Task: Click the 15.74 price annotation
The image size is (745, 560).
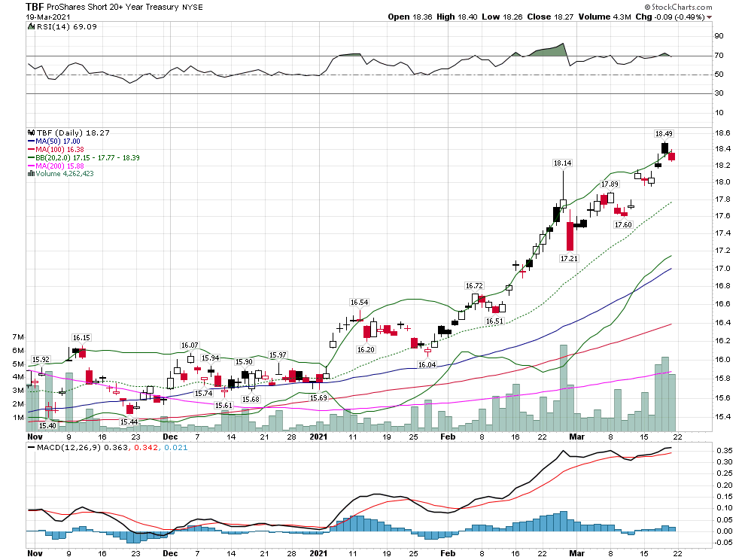Action: tap(204, 393)
